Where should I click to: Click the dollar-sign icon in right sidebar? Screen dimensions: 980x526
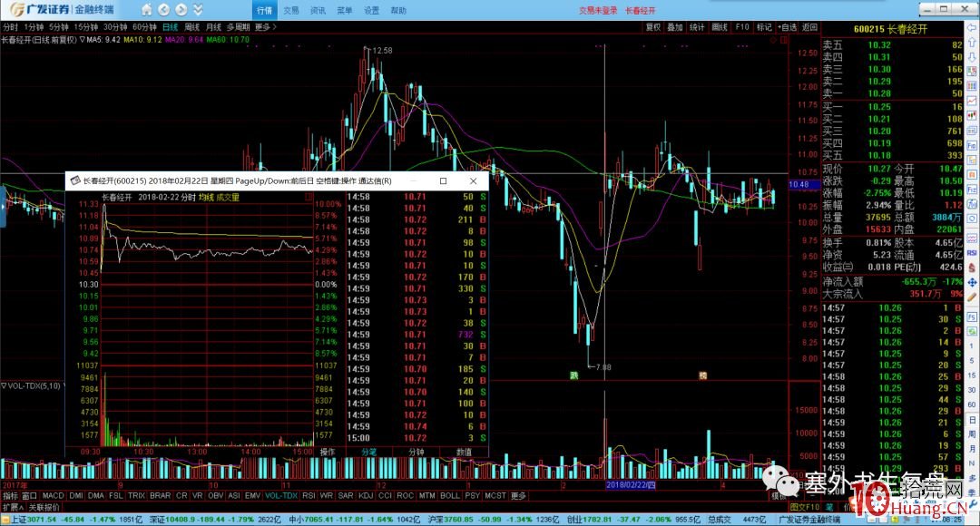click(x=972, y=268)
